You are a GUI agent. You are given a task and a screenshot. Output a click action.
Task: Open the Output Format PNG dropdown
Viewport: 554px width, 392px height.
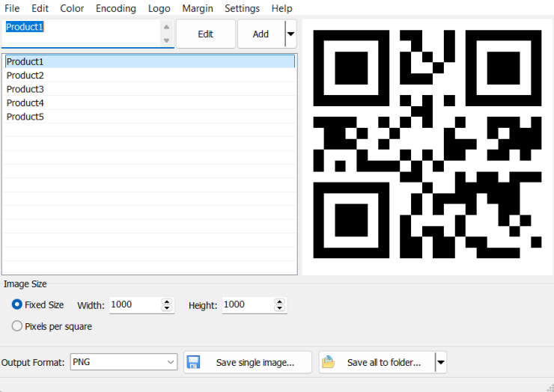[x=124, y=362]
